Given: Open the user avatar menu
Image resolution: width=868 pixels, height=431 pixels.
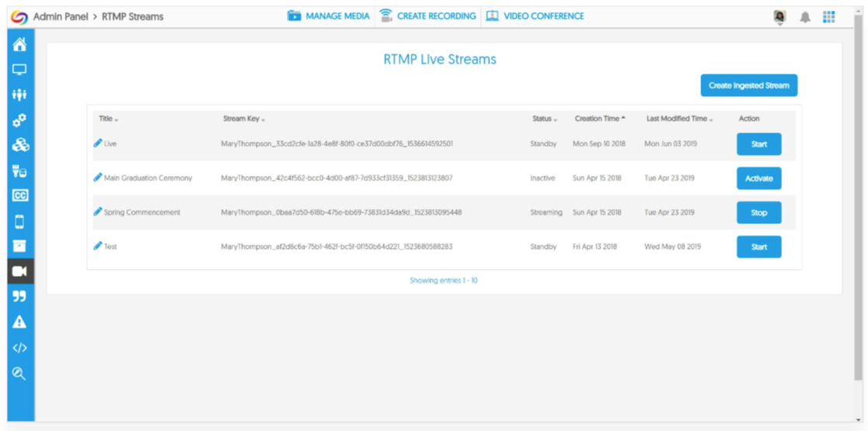Looking at the screenshot, I should tap(780, 18).
